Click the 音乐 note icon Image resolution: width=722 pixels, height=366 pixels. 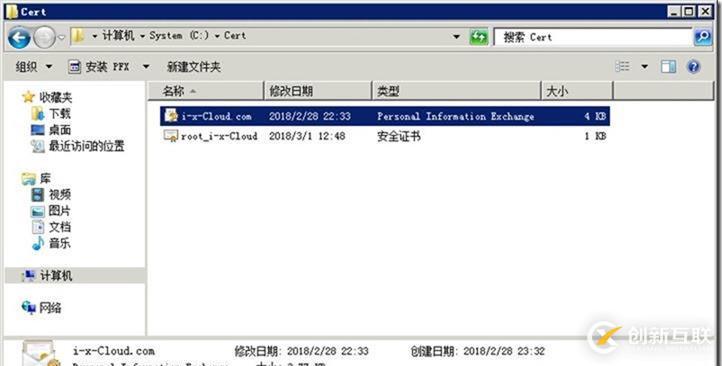[38, 243]
